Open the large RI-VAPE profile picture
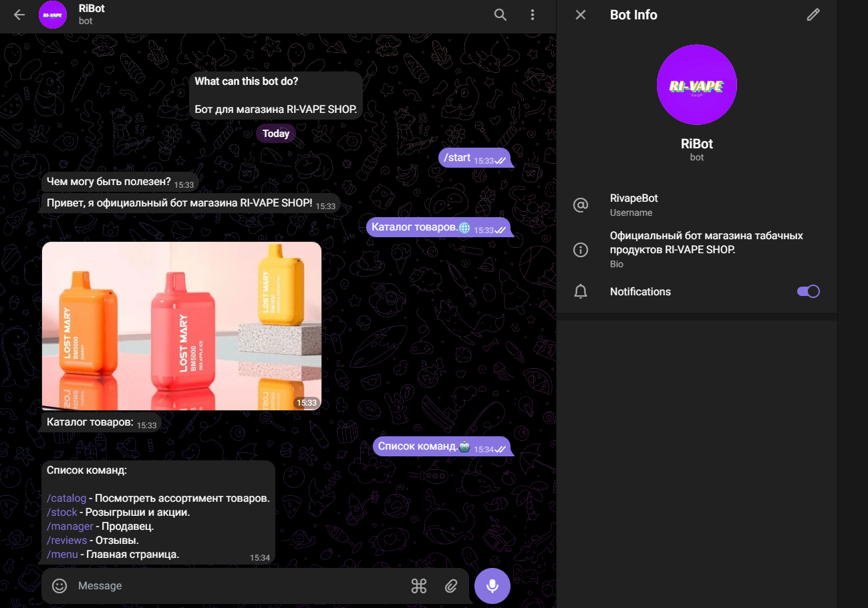 coord(697,85)
